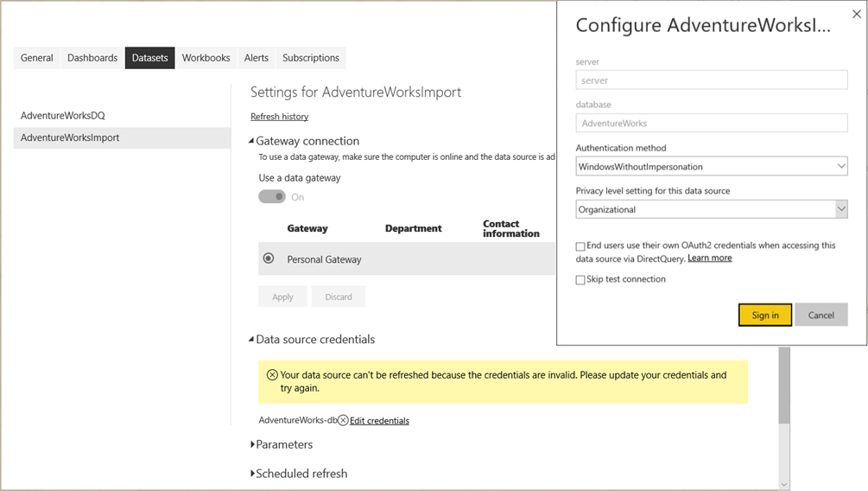Click the error icon beside AdventureWorks-db
The height and width of the screenshot is (491, 868).
pyautogui.click(x=343, y=421)
